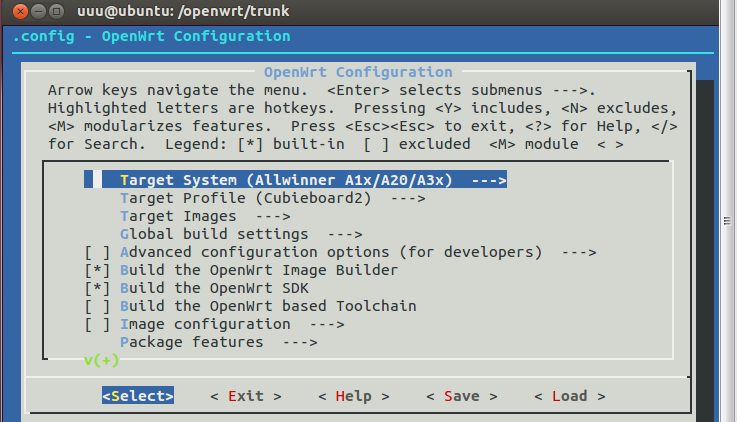
Task: Open the Package features submenu
Action: [219, 342]
